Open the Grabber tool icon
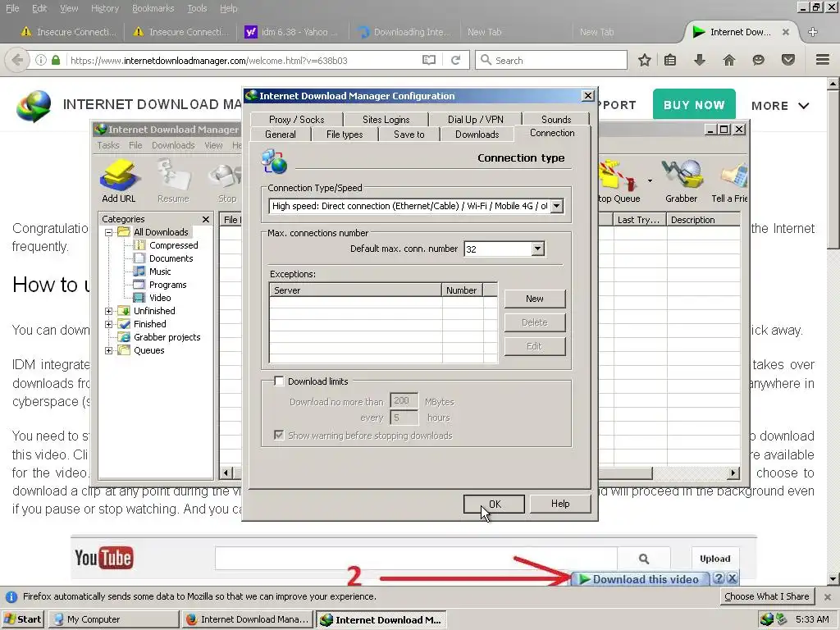 681,181
